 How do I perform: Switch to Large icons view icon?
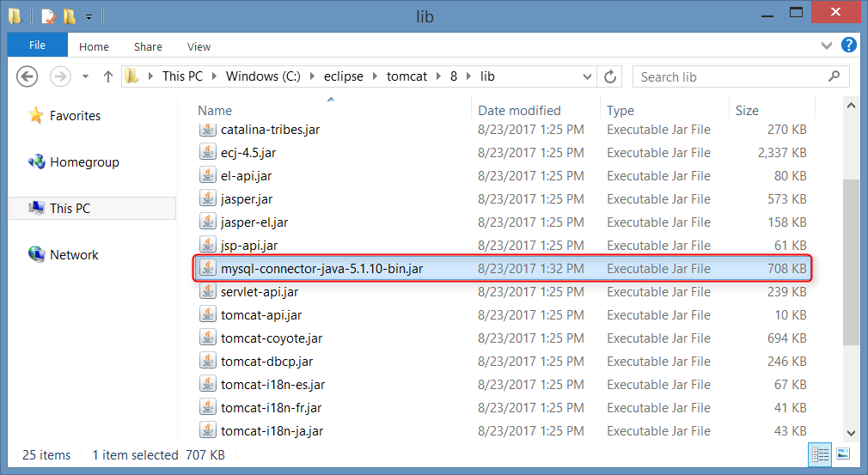click(843, 454)
